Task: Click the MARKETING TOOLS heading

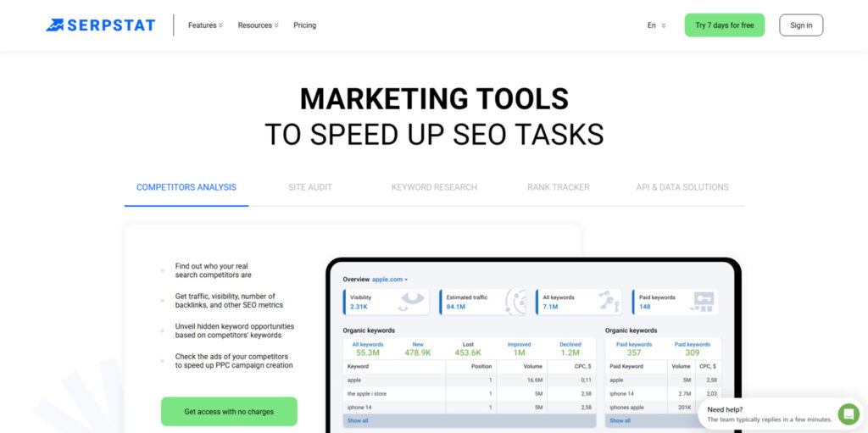Action: 434,98
